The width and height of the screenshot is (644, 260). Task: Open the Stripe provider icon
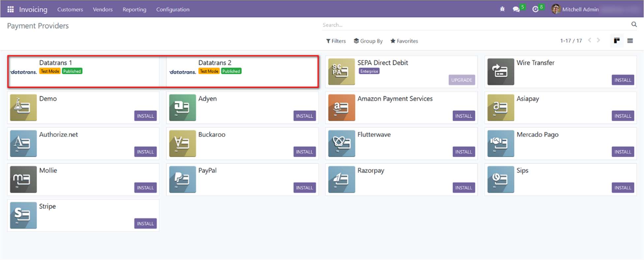point(23,215)
